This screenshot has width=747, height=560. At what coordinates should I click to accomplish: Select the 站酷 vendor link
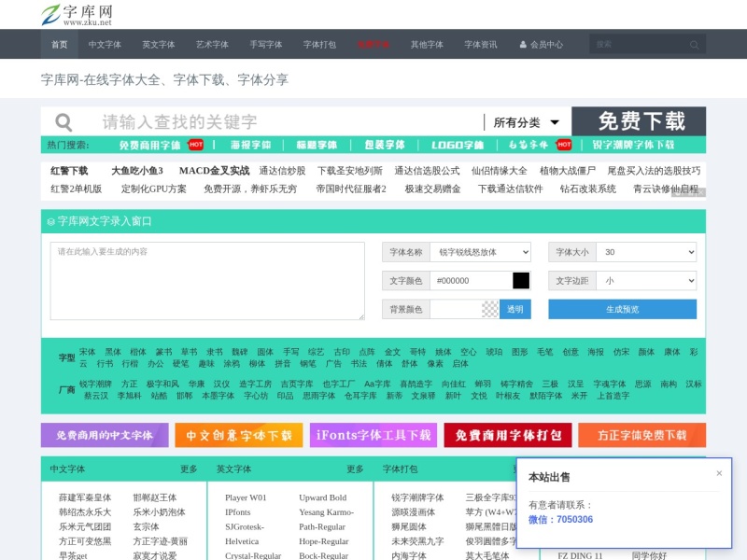[x=159, y=396]
